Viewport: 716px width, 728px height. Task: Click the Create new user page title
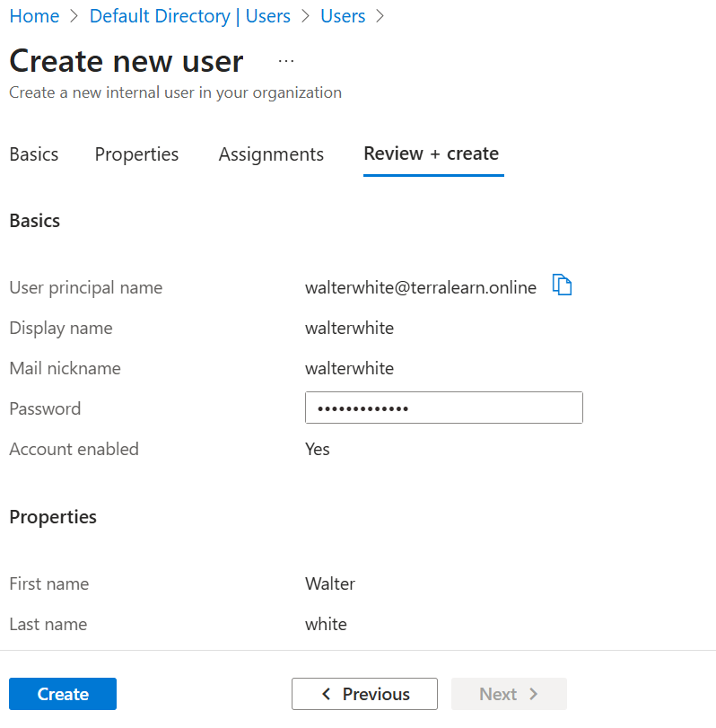pyautogui.click(x=127, y=61)
